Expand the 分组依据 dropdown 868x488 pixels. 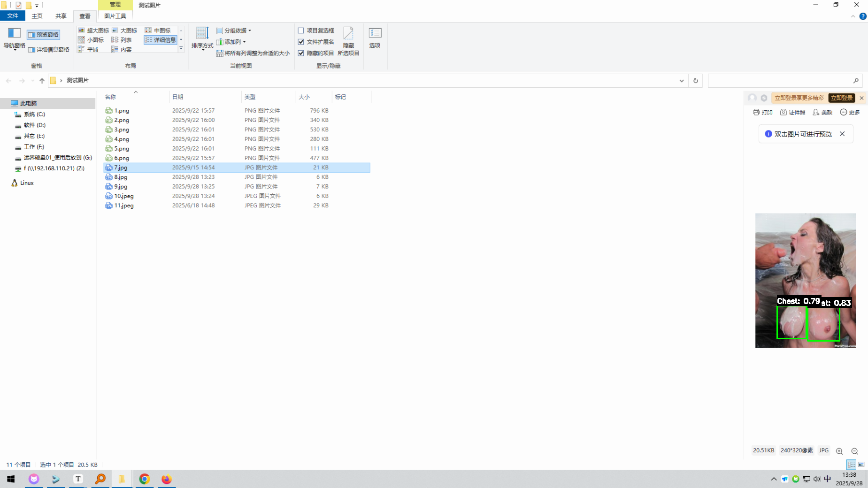point(234,30)
